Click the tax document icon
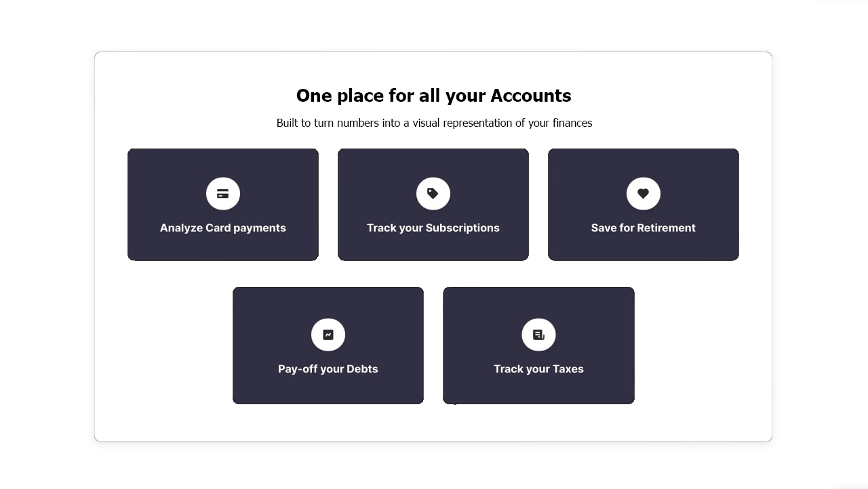 tap(538, 335)
